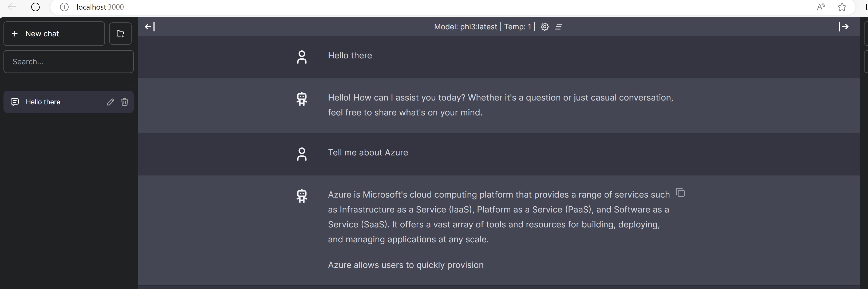Clear all messages icon in header
This screenshot has height=289, width=868.
pos(559,27)
